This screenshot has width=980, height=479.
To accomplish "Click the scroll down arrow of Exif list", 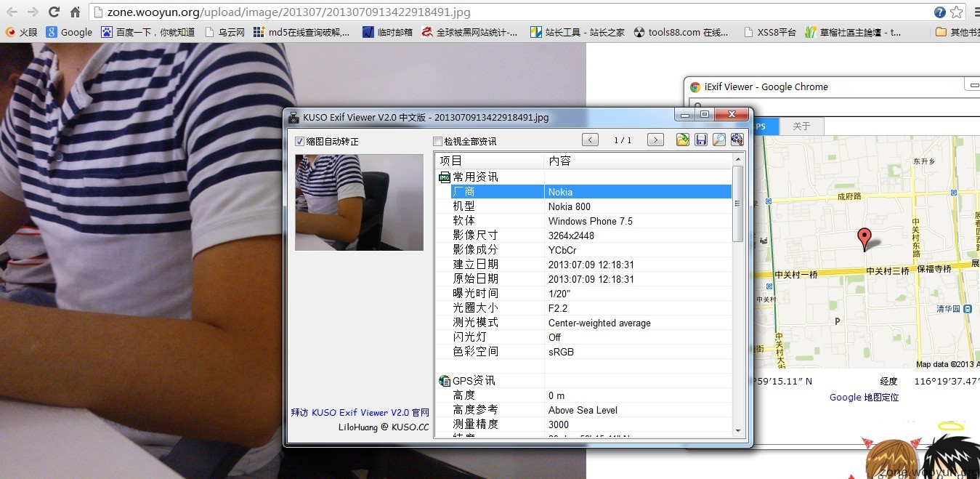I will coord(738,430).
